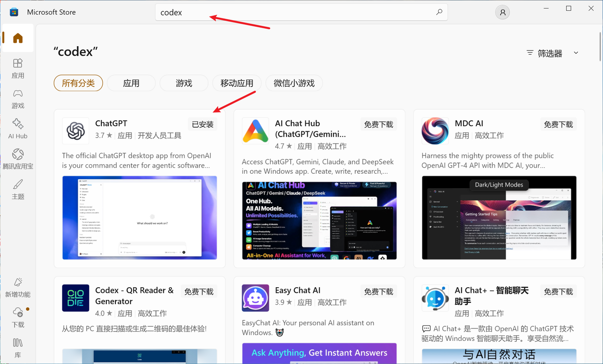Click the 筛选器 filter lines icon
Image resolution: width=603 pixels, height=364 pixels.
click(530, 53)
